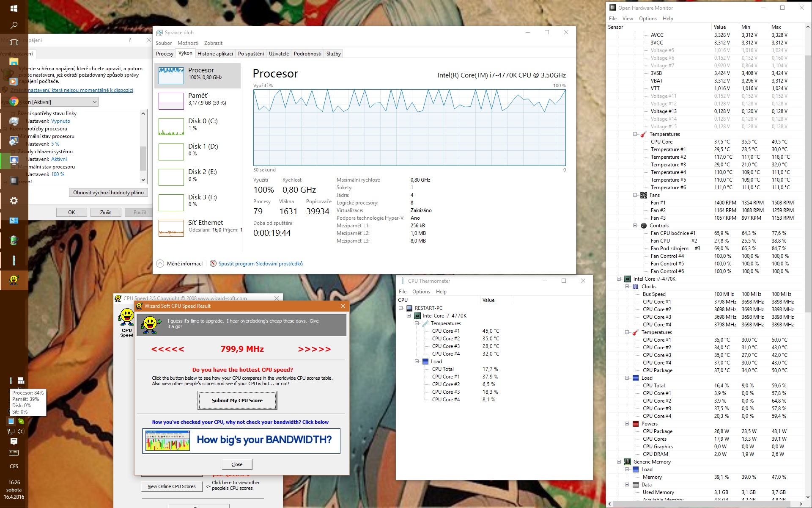The height and width of the screenshot is (508, 812).
Task: Switch to CPU Speed smiley taskbar icon
Action: click(x=14, y=279)
